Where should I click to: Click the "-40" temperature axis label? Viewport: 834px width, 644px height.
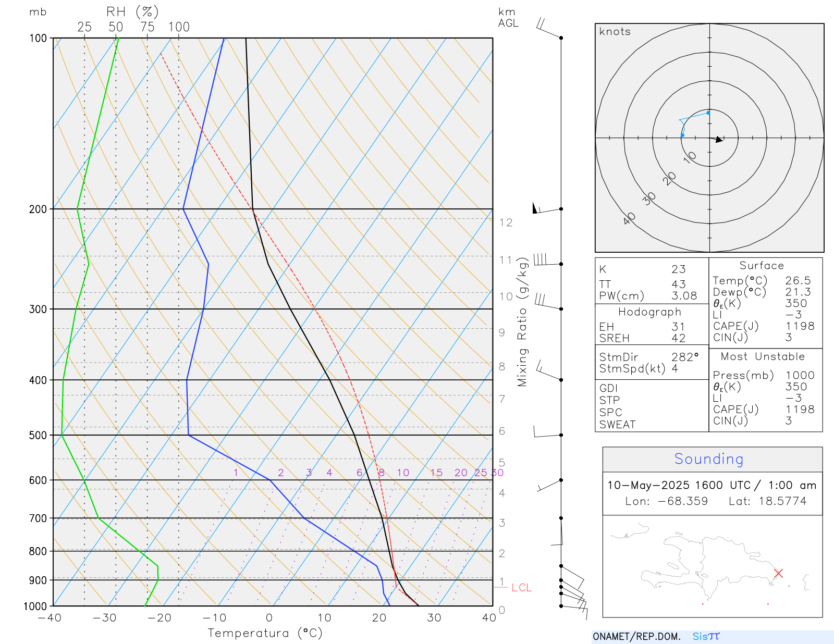(50, 618)
